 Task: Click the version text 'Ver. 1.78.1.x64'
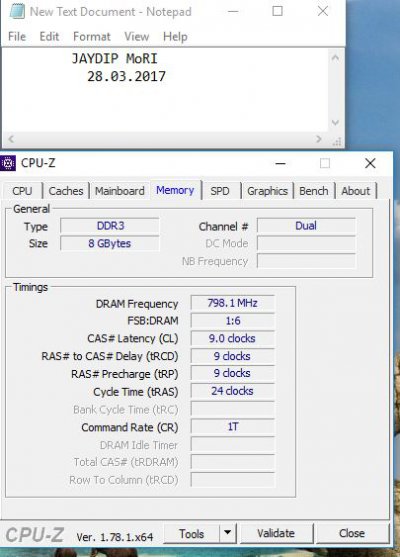tap(114, 537)
